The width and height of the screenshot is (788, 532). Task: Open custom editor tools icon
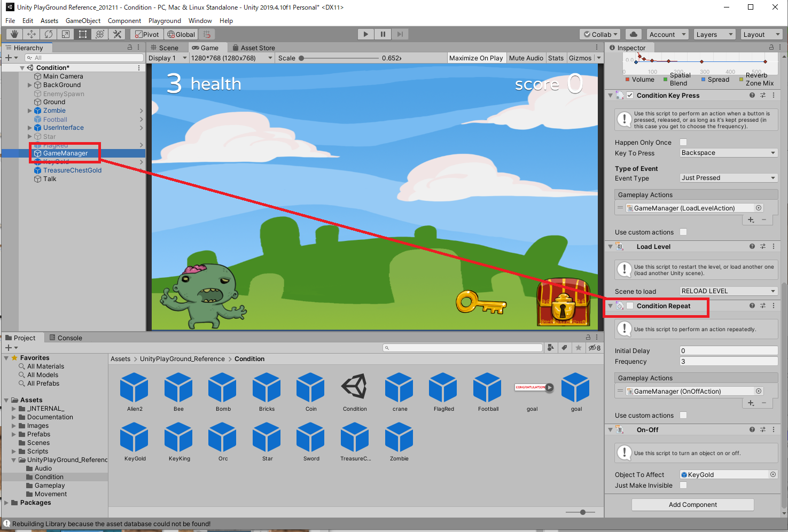[x=116, y=34]
